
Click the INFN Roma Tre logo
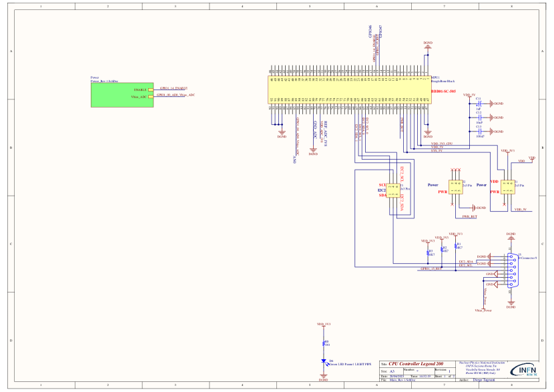pyautogui.click(x=525, y=371)
